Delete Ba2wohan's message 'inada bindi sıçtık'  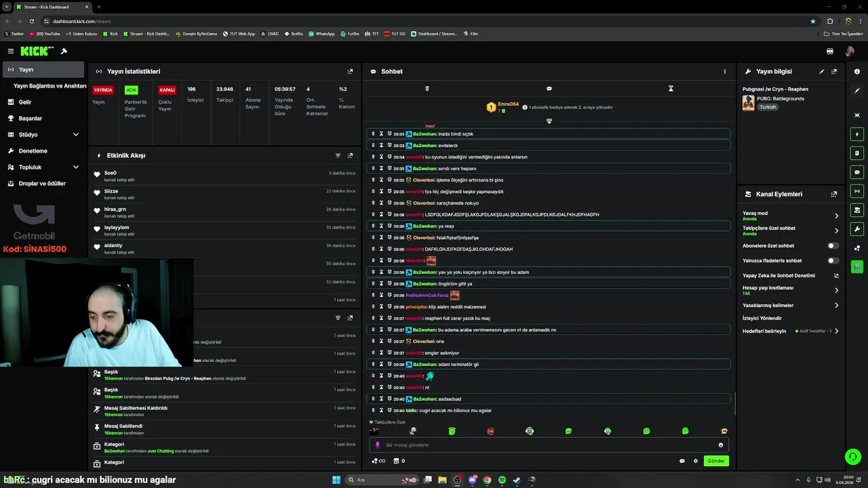click(x=373, y=134)
